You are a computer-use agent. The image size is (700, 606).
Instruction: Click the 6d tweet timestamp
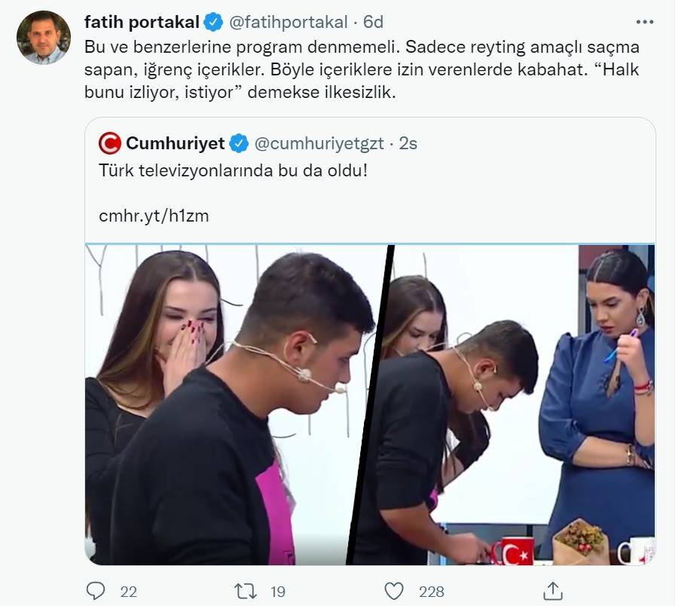(x=372, y=22)
